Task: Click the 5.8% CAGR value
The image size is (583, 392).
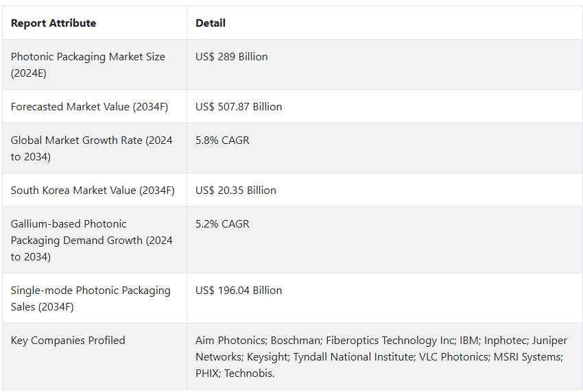Action: 222,140
